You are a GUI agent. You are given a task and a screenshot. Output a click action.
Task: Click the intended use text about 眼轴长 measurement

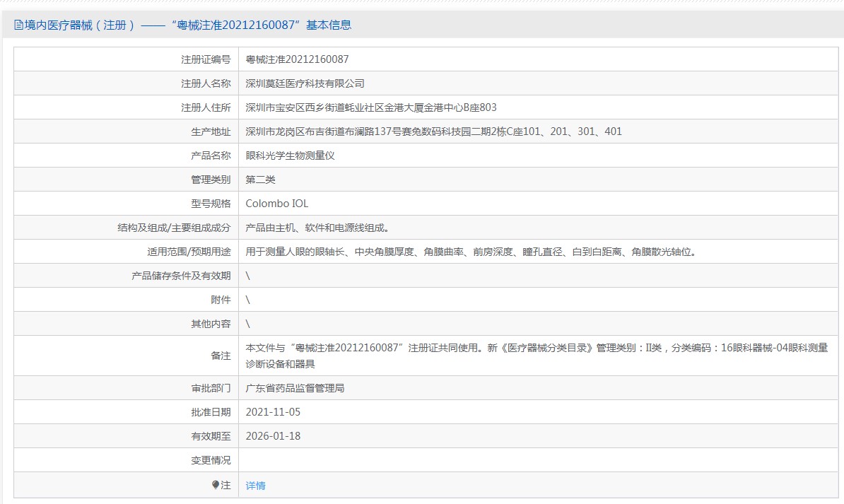click(471, 252)
